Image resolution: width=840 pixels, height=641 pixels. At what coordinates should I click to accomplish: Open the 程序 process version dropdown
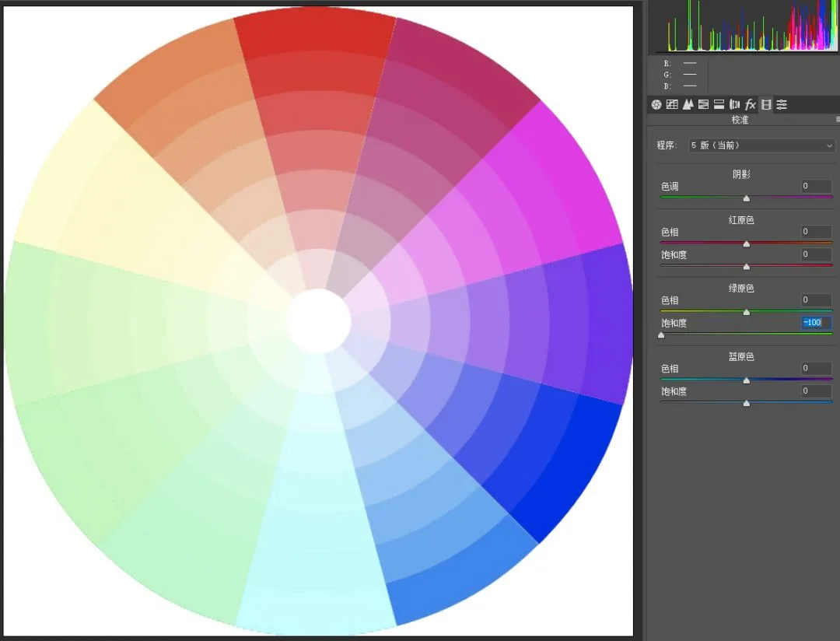pyautogui.click(x=761, y=145)
